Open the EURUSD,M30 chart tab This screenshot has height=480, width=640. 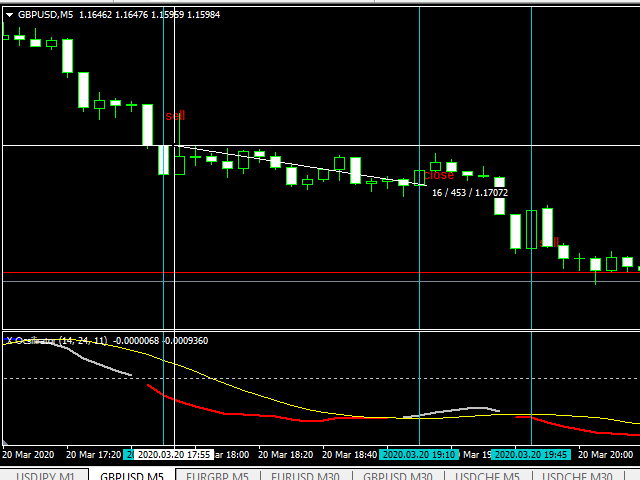point(305,476)
